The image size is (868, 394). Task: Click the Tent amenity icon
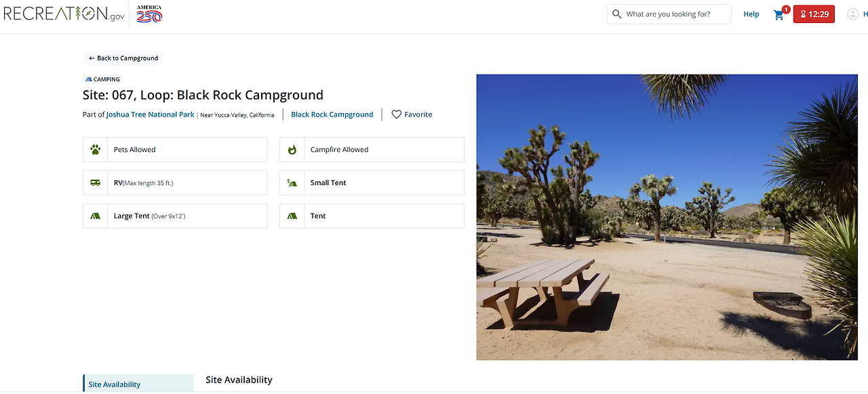(x=292, y=216)
